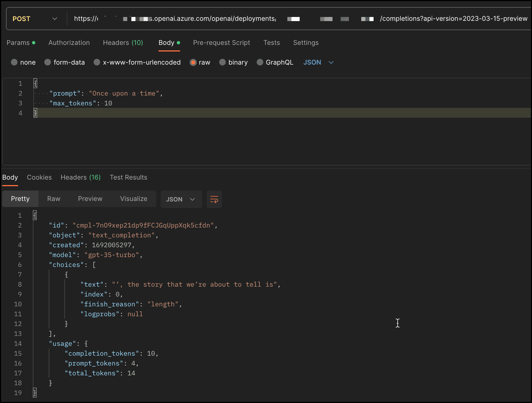Switch response view to Visualize

[134, 199]
